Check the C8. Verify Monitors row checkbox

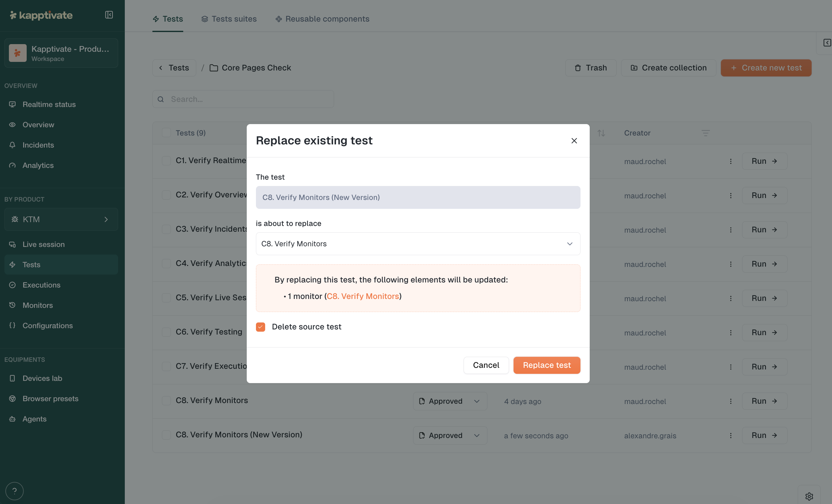166,401
